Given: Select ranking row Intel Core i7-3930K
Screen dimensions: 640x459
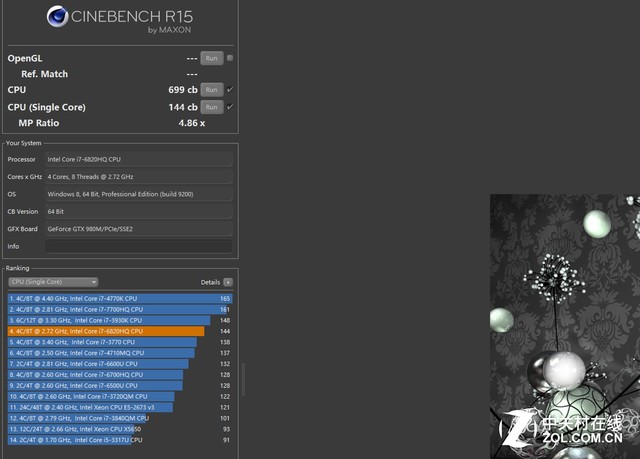Looking at the screenshot, I should [120, 321].
